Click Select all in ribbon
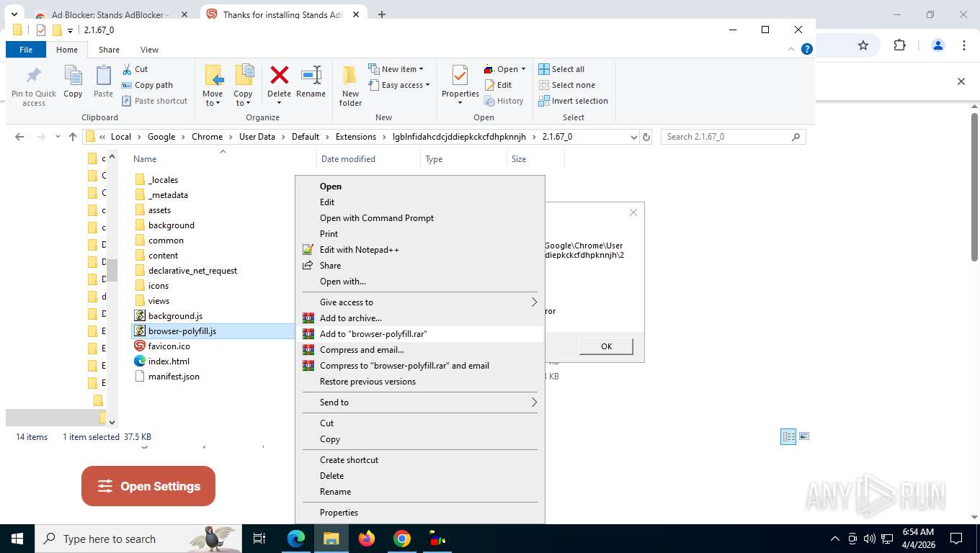 (x=561, y=69)
